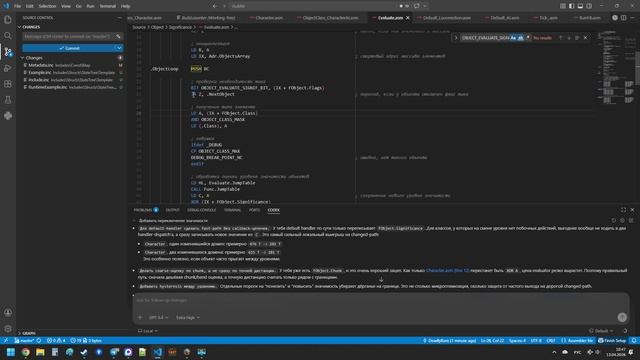Click the Commit button
Screen dimensions: 640x360
(69, 48)
